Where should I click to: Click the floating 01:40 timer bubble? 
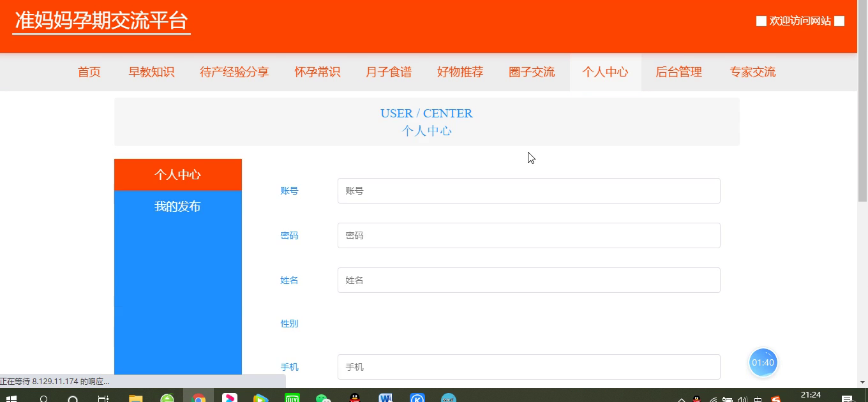(x=763, y=362)
